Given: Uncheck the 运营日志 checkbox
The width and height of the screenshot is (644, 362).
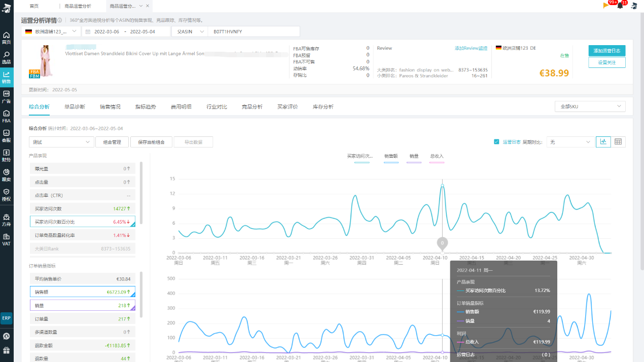Looking at the screenshot, I should coord(496,142).
